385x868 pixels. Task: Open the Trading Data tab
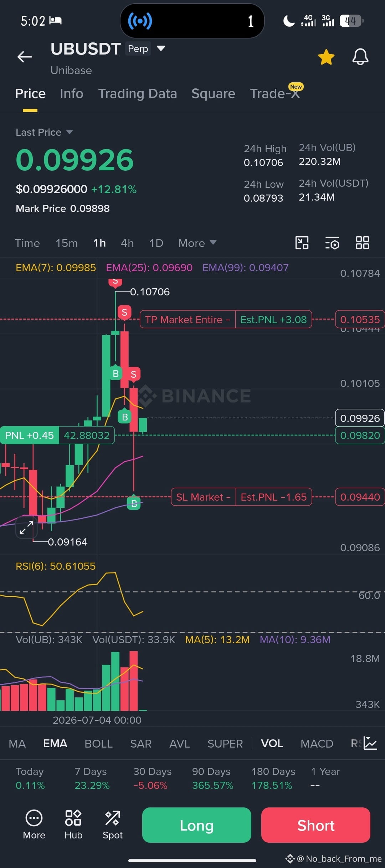pos(138,94)
